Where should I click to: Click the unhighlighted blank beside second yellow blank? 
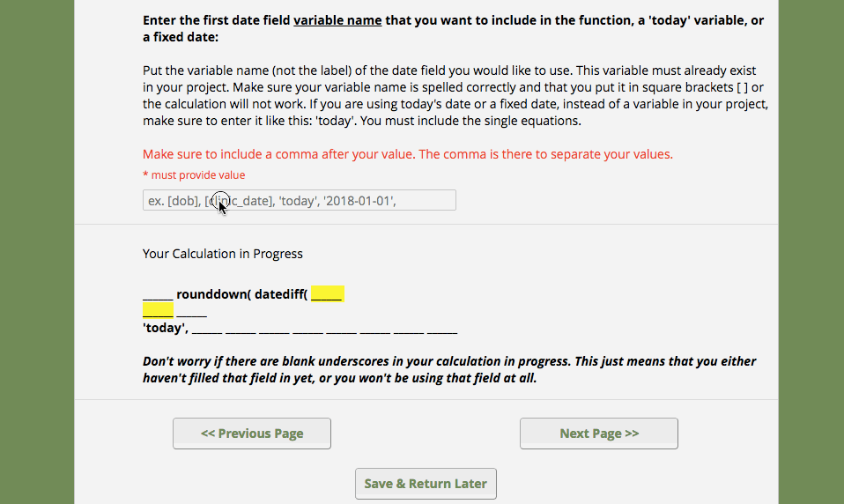(192, 311)
